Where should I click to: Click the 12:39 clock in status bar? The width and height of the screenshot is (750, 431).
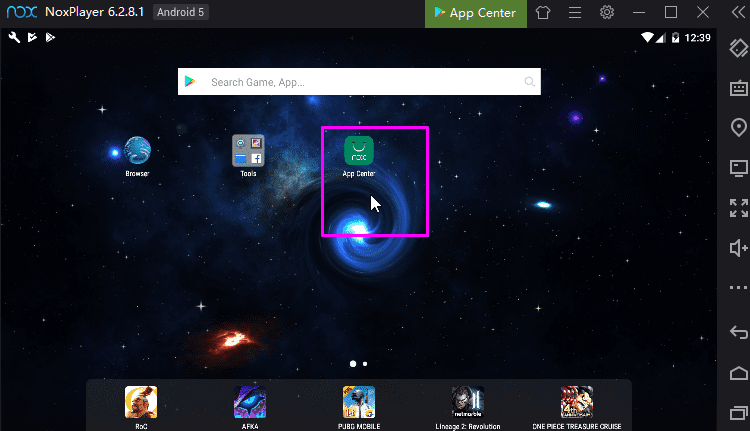697,38
